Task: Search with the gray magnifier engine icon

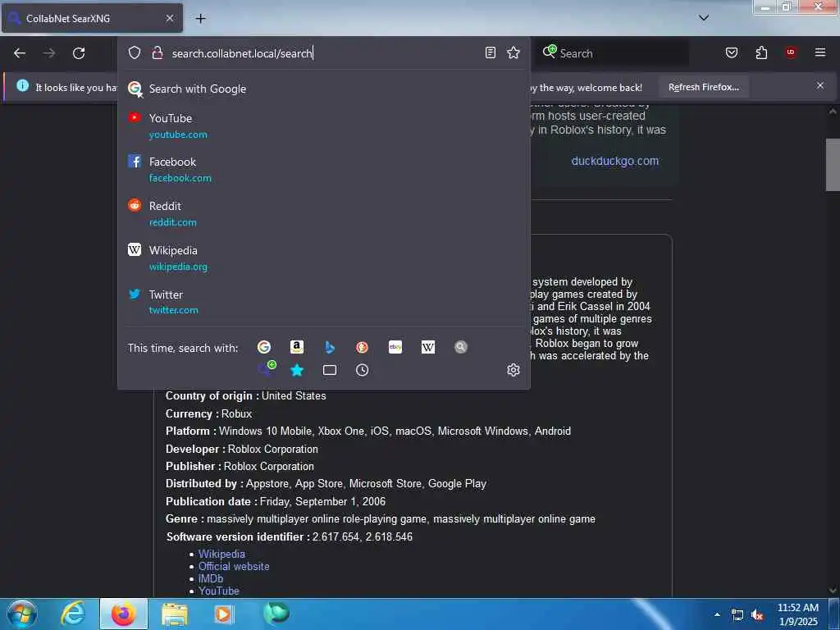Action: pyautogui.click(x=461, y=347)
